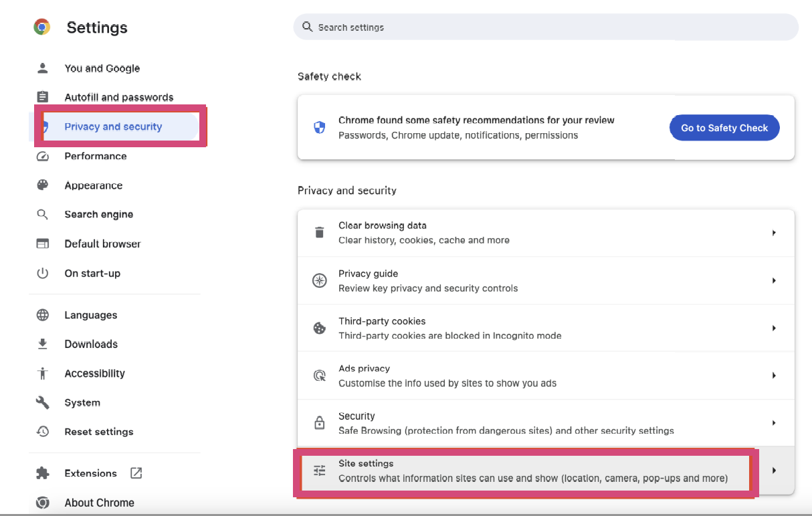Image resolution: width=812 pixels, height=516 pixels.
Task: Open the Clear browsing data row
Action: tap(546, 233)
